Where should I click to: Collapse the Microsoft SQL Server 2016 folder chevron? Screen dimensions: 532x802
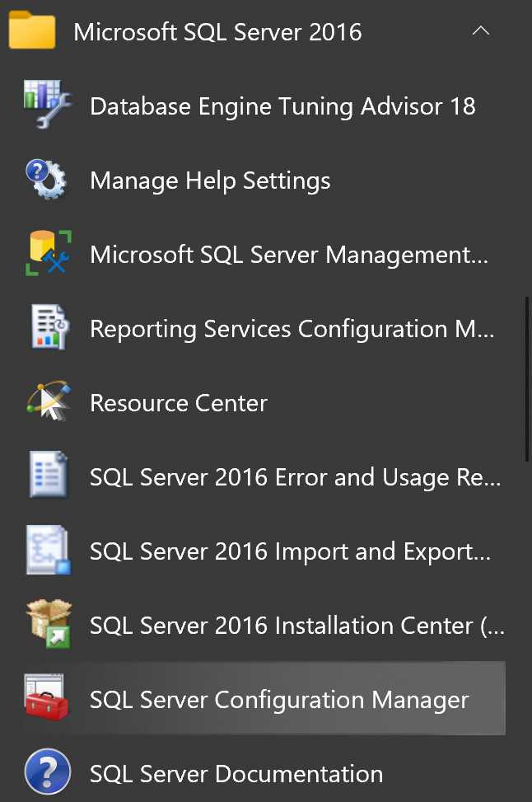point(480,31)
